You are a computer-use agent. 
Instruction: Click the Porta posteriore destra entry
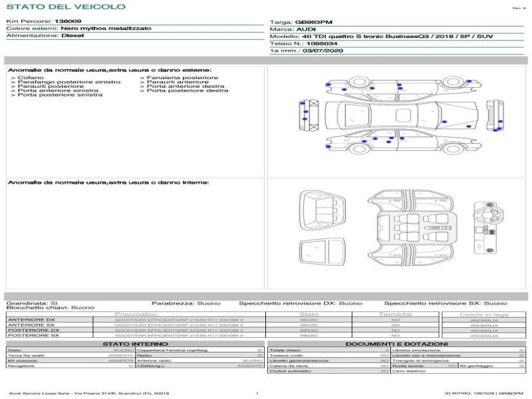pyautogui.click(x=188, y=90)
